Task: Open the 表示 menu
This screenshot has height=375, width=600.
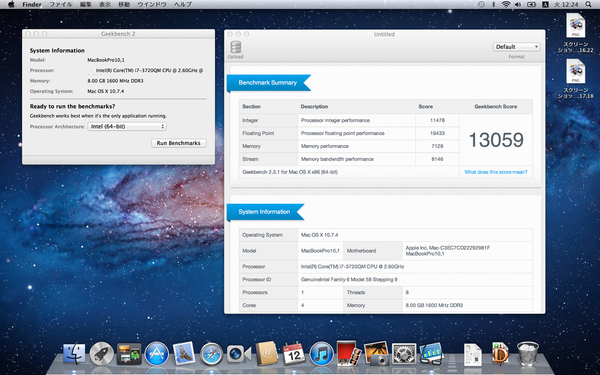Action: tap(105, 4)
